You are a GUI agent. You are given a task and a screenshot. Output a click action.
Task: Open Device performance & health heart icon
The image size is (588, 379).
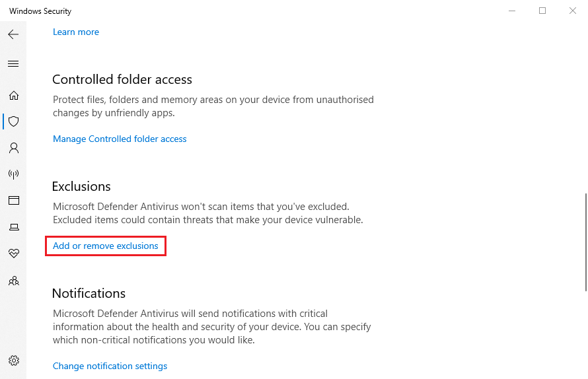pyautogui.click(x=14, y=254)
